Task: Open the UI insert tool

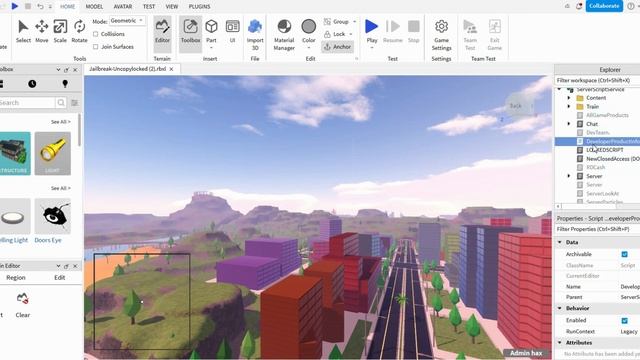Action: (x=232, y=31)
